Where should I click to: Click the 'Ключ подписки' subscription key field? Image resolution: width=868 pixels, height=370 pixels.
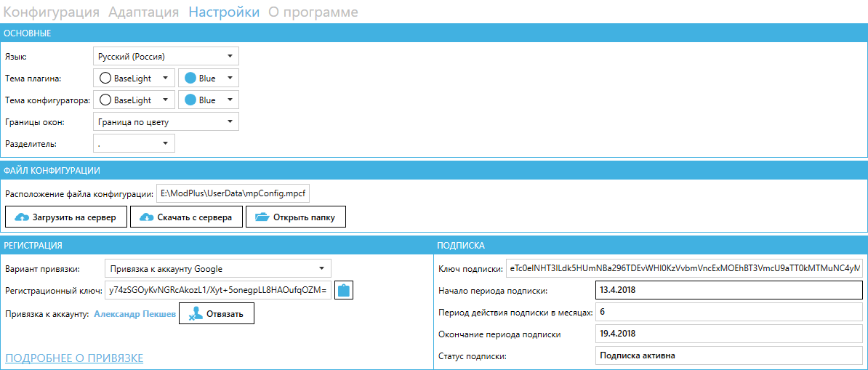coord(683,269)
